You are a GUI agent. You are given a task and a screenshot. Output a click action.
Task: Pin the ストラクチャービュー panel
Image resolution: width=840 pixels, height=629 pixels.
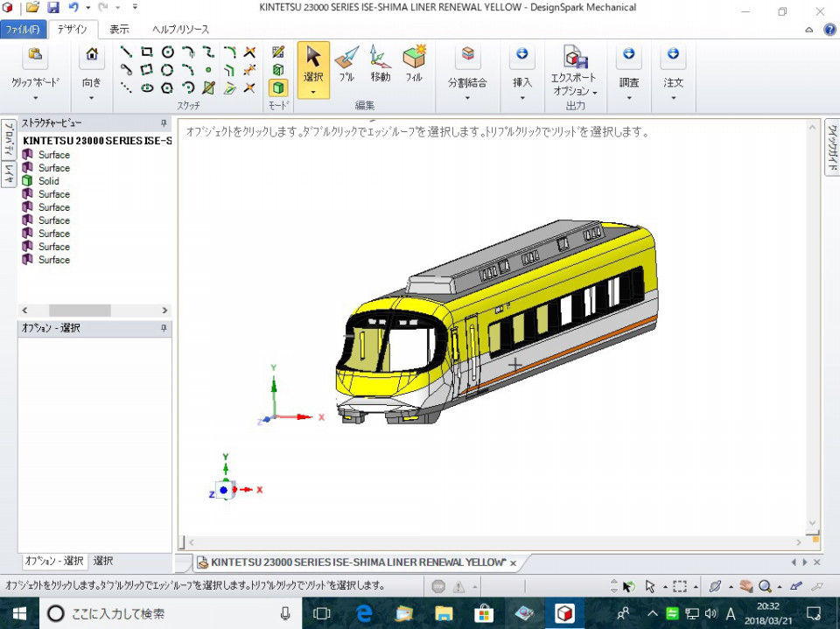tap(164, 123)
